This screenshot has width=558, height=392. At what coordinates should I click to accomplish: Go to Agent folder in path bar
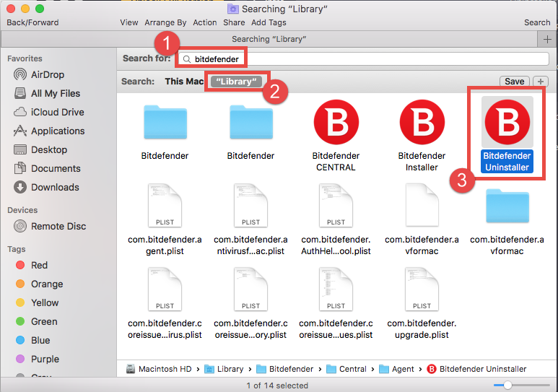pos(396,369)
